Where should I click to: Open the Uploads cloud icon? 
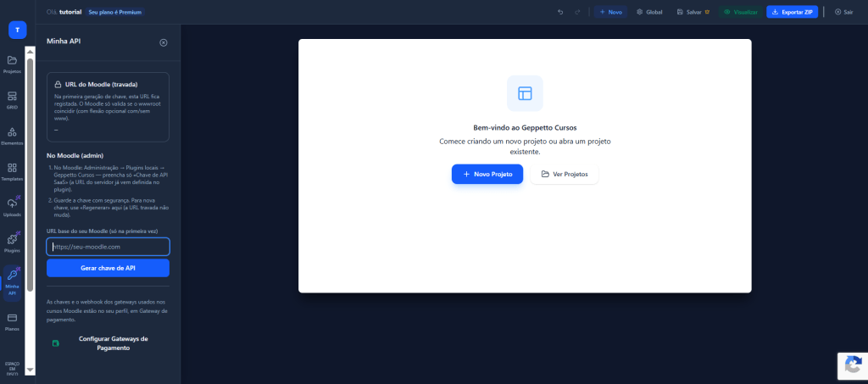pyautogui.click(x=12, y=206)
